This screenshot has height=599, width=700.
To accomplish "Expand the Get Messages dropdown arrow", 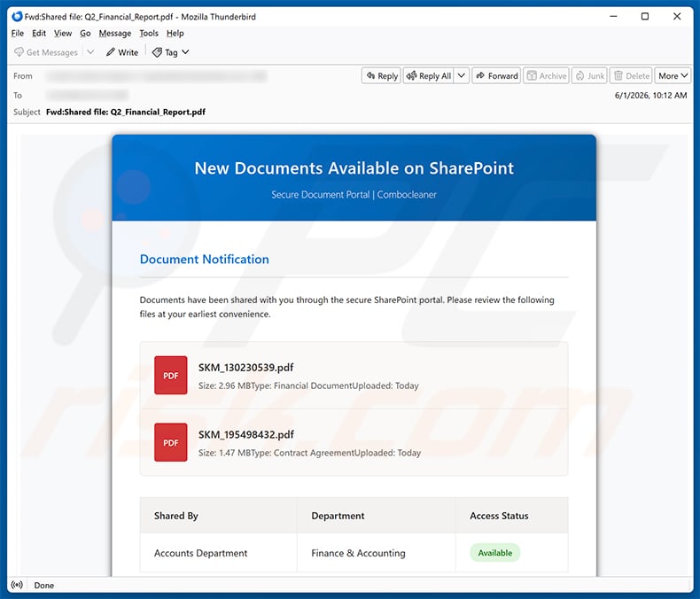I will click(90, 52).
